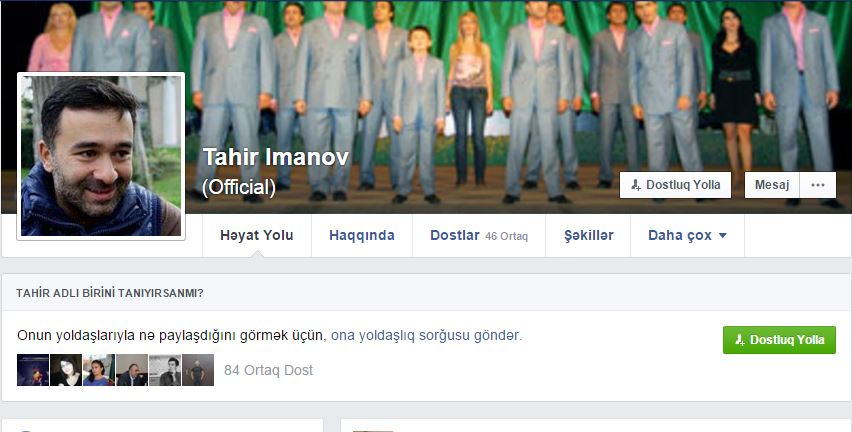Viewport: 852px width, 432px height.
Task: Click the sixth mutual friend thumbnail
Action: 198,370
